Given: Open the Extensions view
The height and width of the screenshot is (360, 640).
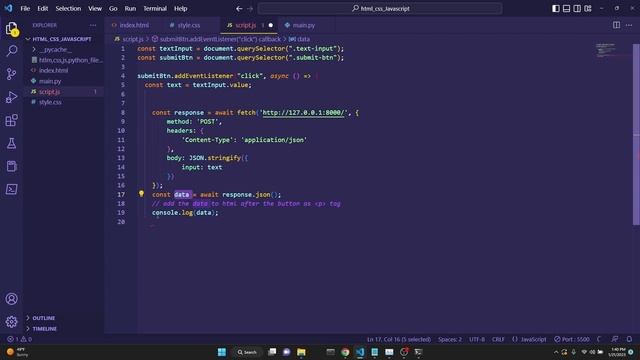Looking at the screenshot, I should point(11,120).
